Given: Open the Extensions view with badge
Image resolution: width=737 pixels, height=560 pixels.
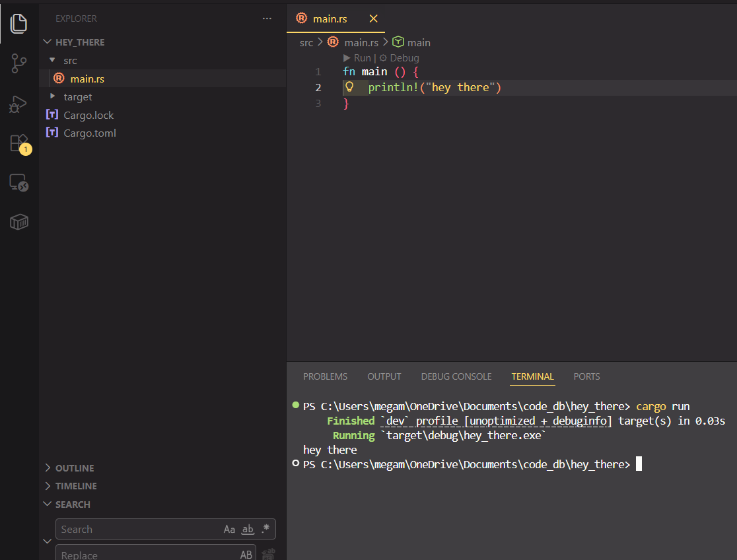Looking at the screenshot, I should 20,144.
